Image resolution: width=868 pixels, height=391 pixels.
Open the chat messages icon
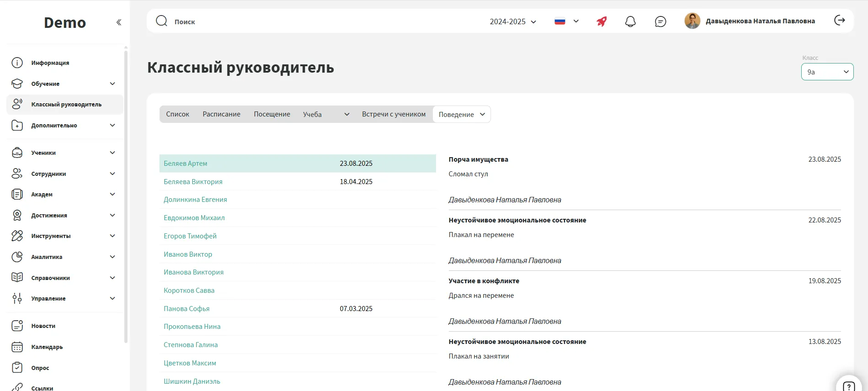click(x=660, y=21)
